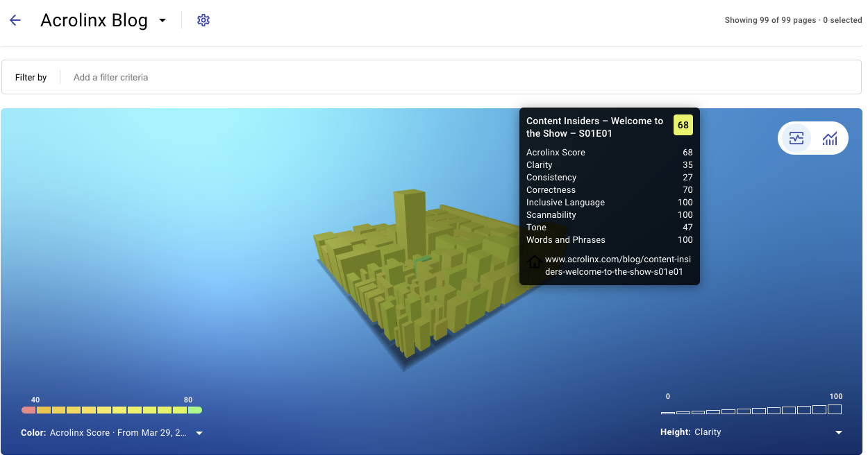
Task: Click the home icon beside the URL
Action: (x=534, y=262)
